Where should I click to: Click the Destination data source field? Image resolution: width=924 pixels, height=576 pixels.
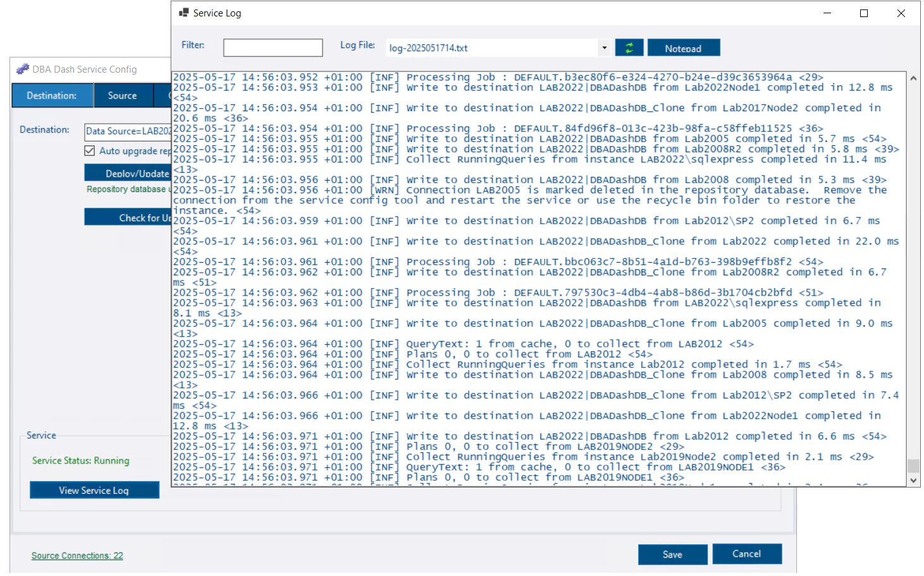126,131
